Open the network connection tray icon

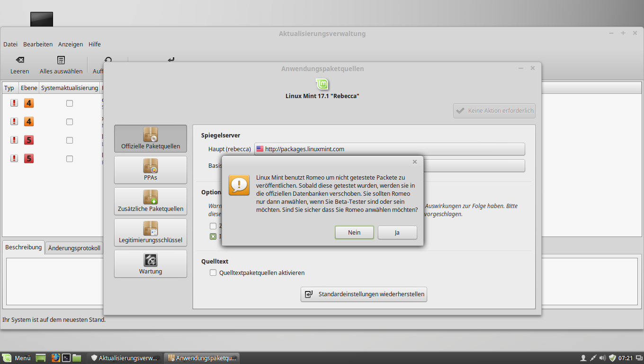tap(593, 358)
